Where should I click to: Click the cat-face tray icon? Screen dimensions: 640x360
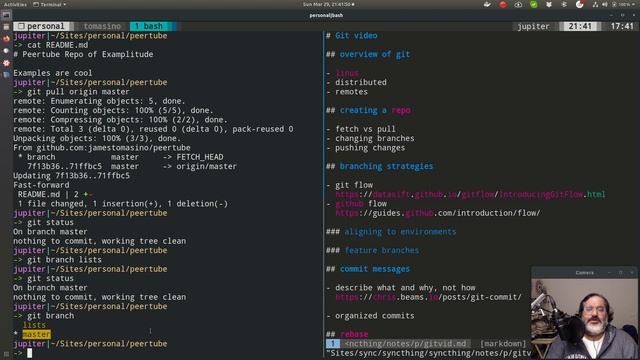click(x=549, y=4)
